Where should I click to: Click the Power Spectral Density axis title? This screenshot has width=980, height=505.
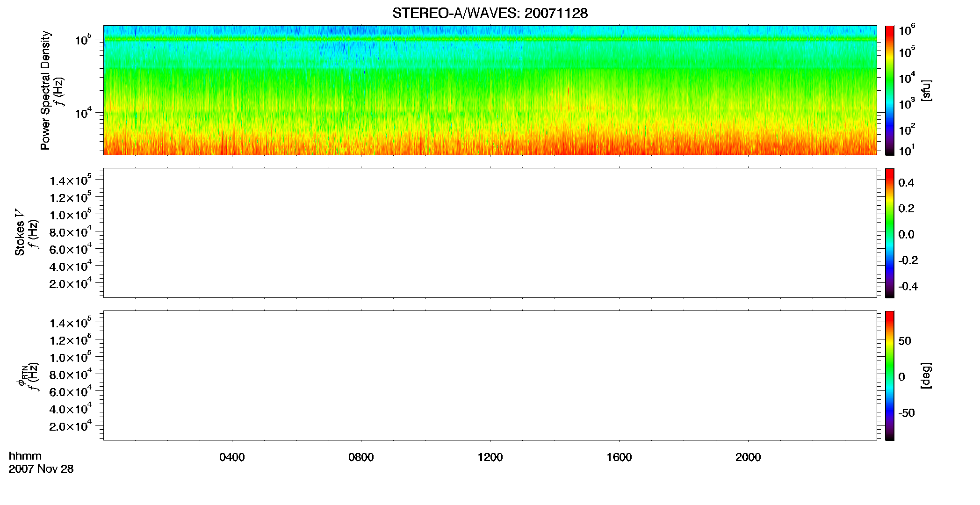coord(45,90)
